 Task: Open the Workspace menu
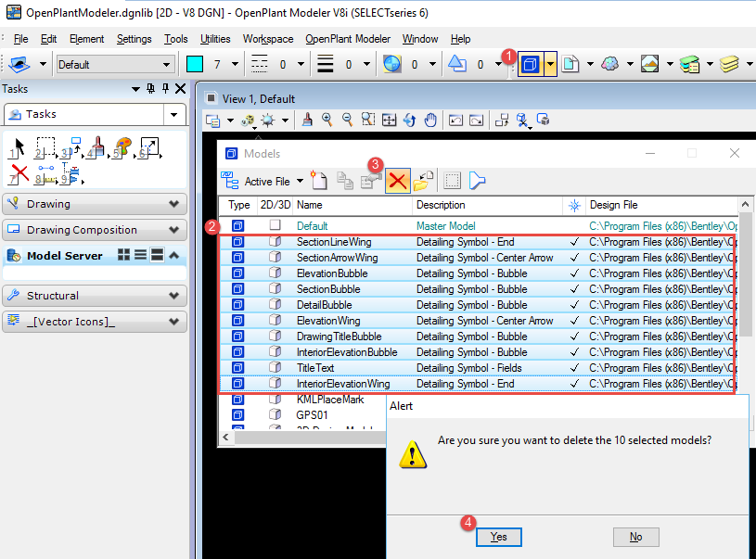tap(268, 39)
